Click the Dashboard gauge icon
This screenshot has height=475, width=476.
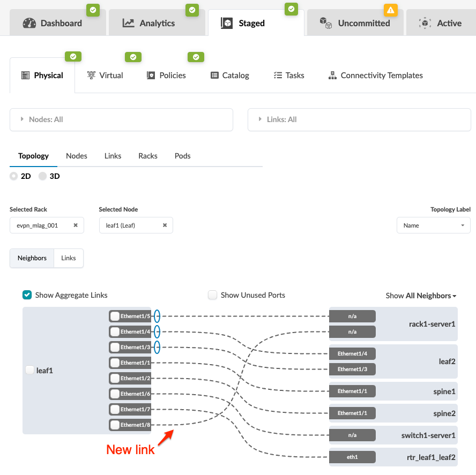(x=29, y=23)
